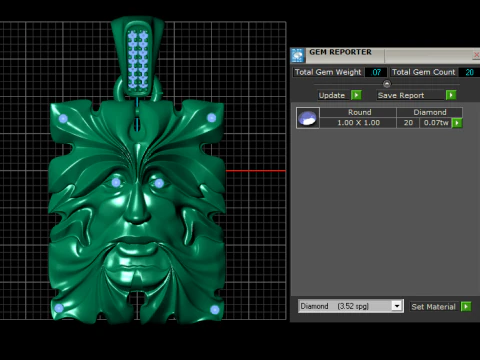Click the Round shape cell

358,112
